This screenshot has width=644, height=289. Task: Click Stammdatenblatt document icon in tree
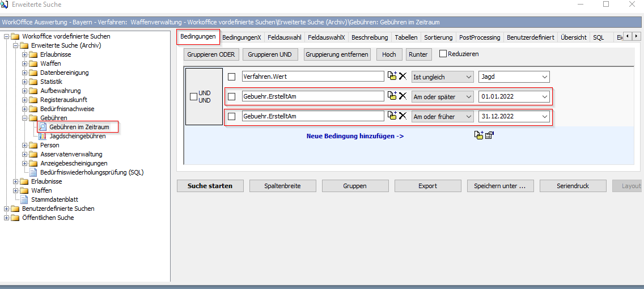point(24,199)
